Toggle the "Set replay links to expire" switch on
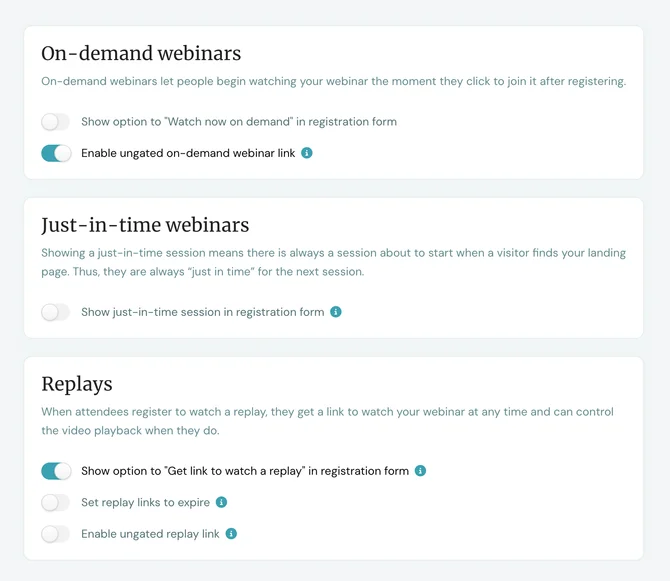670x581 pixels. (56, 502)
